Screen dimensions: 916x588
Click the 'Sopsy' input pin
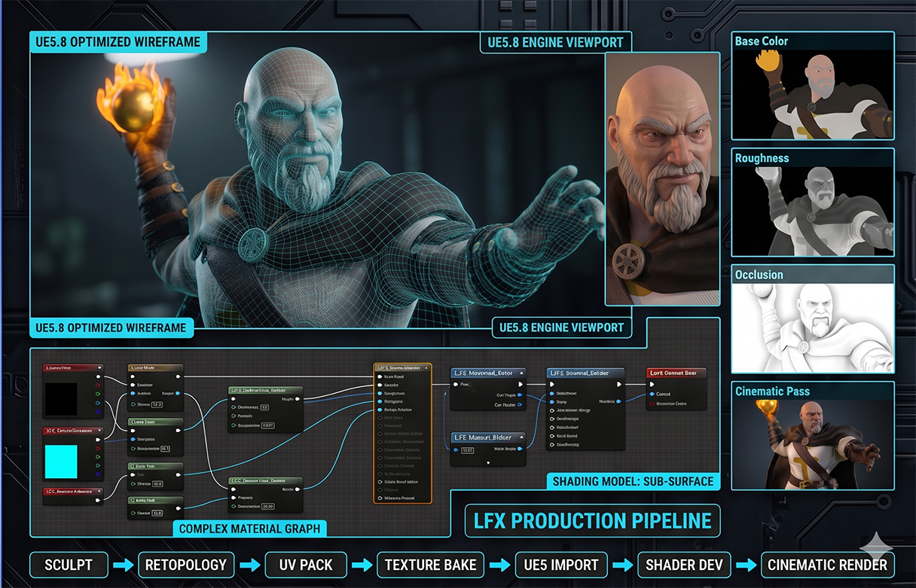pos(552,402)
